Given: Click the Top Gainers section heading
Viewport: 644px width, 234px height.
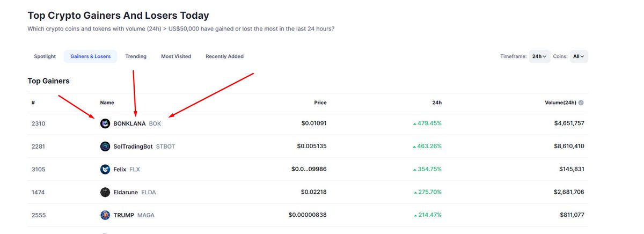Looking at the screenshot, I should [48, 81].
